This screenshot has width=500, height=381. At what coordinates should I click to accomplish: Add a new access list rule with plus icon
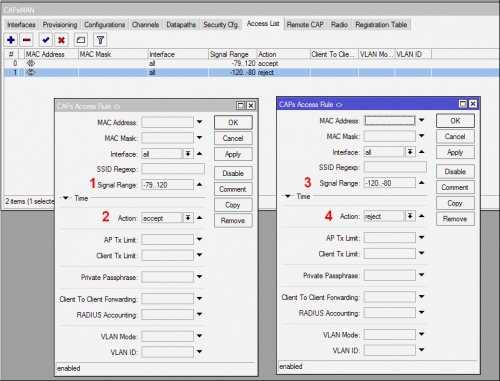coord(11,40)
